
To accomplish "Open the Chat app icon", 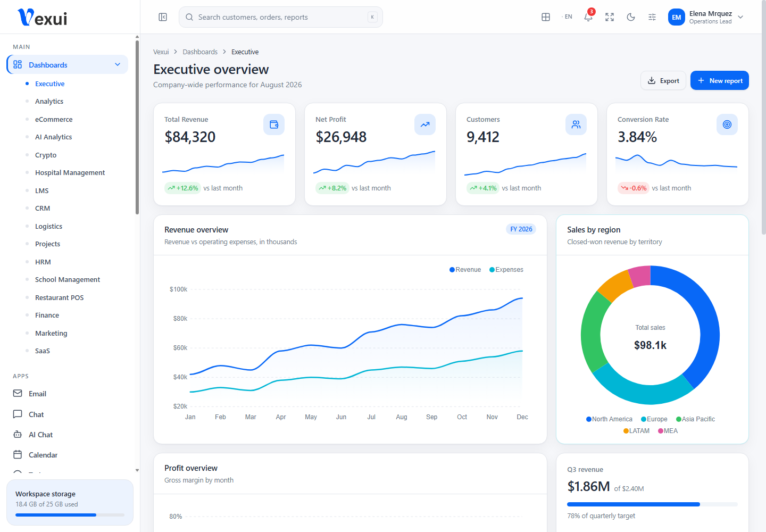I will click(18, 414).
